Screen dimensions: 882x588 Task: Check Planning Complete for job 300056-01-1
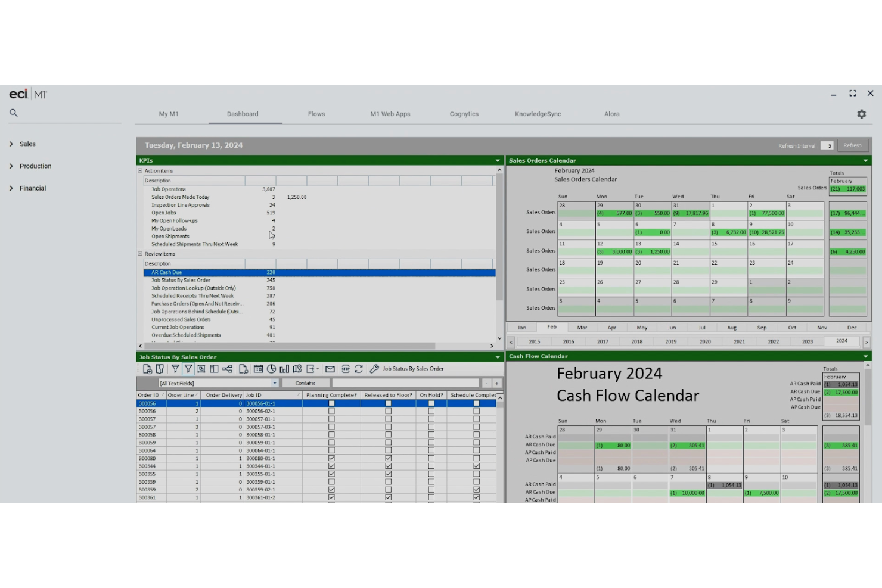point(332,403)
